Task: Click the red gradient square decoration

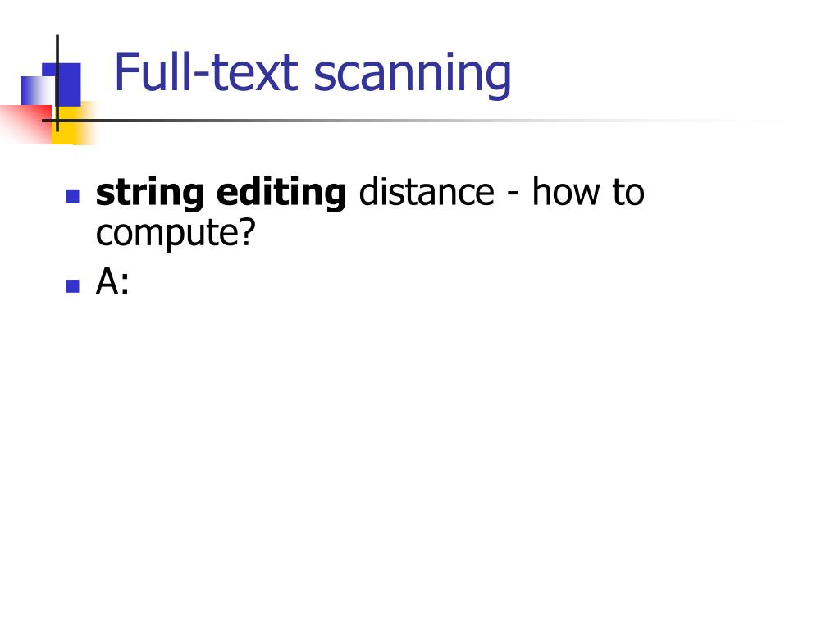Action: [x=25, y=125]
